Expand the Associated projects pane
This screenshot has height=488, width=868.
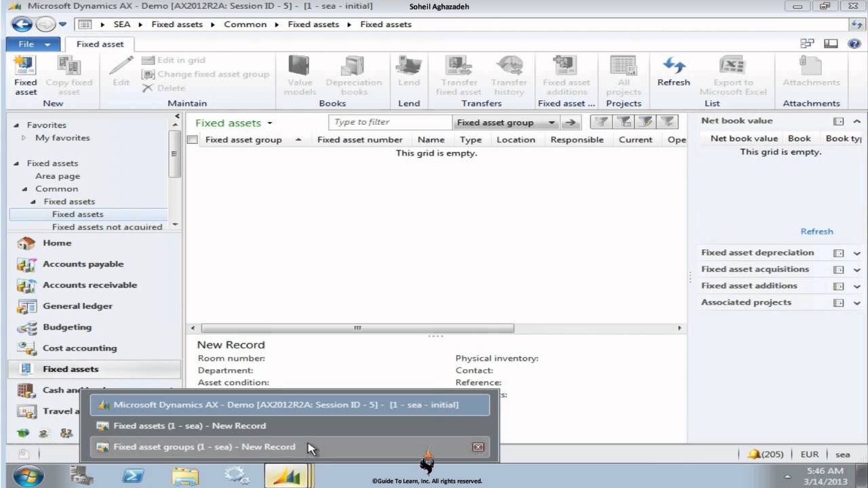click(857, 303)
